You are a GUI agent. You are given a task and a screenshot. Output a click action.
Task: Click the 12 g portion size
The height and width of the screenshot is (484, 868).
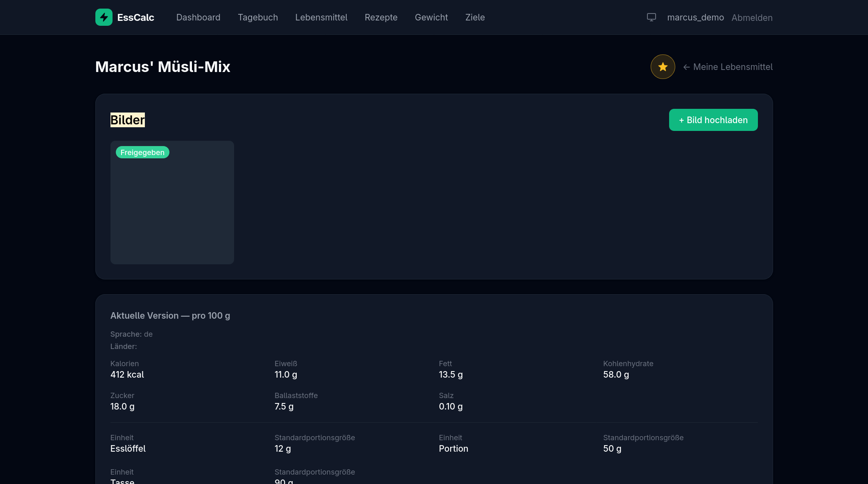pos(283,448)
